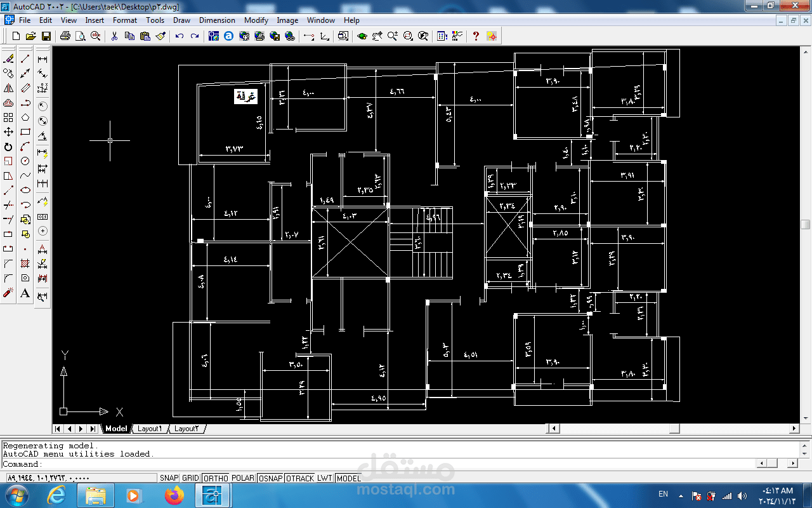Select the Angular Dimension tool
The image size is (812, 508).
(x=43, y=136)
